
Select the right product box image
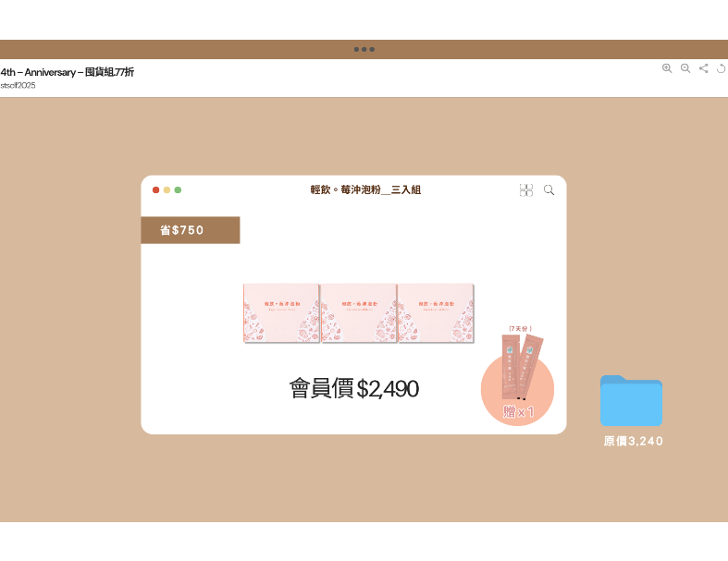435,313
